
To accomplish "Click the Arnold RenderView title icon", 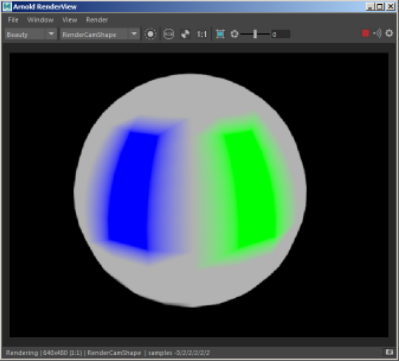I will click(7, 7).
